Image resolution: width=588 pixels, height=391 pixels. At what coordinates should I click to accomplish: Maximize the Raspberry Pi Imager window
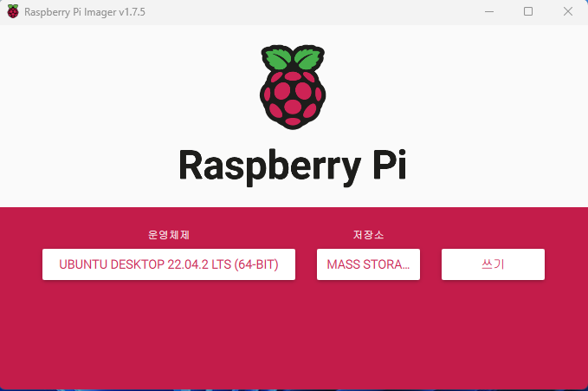pos(528,11)
